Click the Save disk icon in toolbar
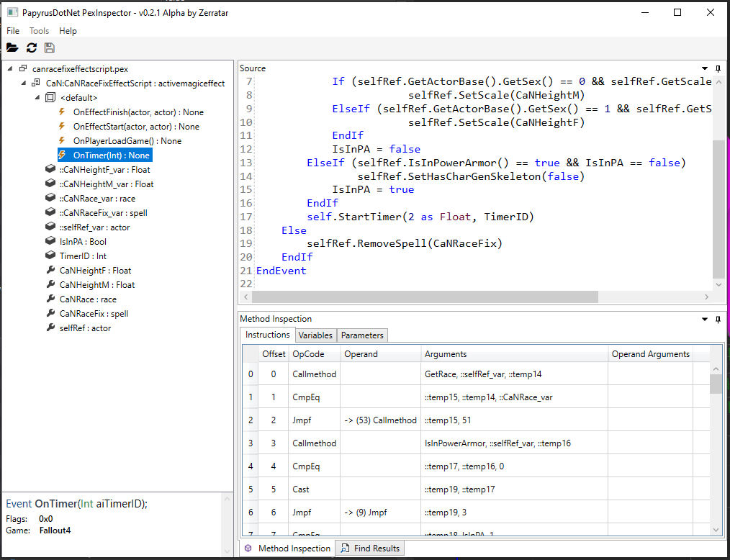 point(50,48)
